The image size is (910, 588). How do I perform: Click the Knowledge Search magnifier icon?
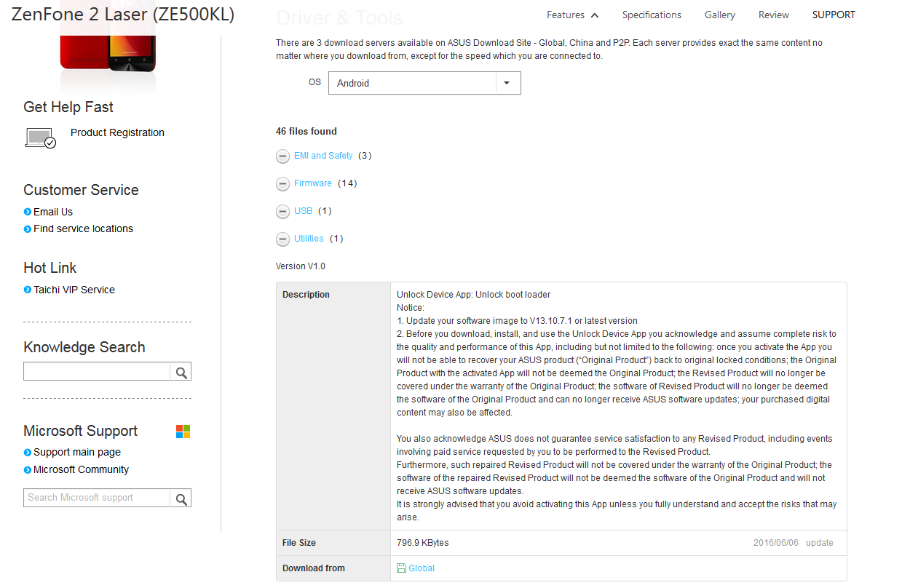coord(181,373)
